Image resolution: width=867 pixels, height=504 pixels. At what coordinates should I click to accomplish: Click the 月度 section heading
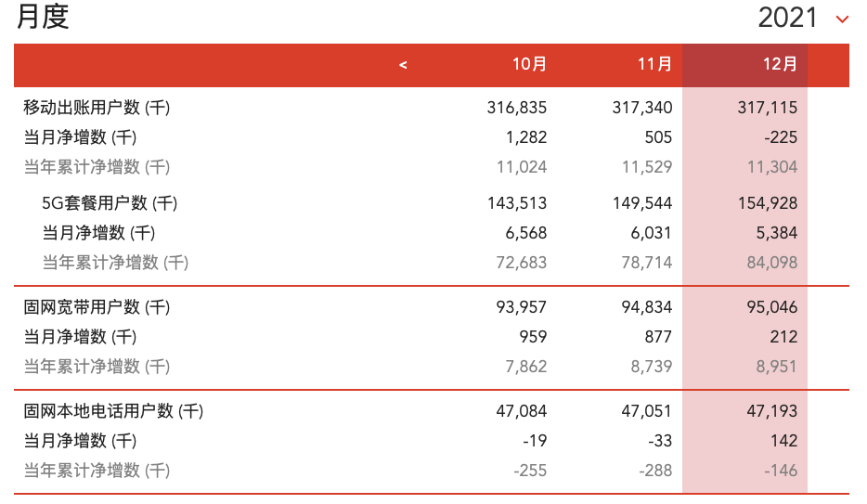click(43, 17)
